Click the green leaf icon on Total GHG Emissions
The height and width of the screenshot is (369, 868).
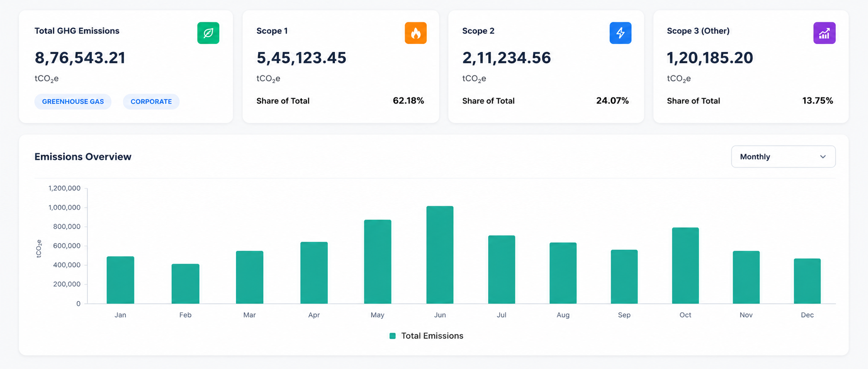pyautogui.click(x=208, y=33)
